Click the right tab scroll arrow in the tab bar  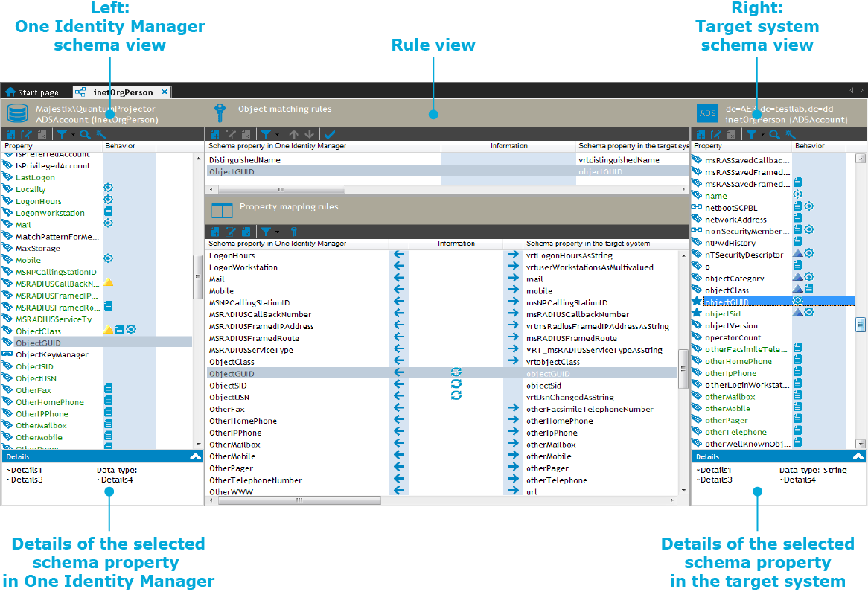pyautogui.click(x=861, y=90)
